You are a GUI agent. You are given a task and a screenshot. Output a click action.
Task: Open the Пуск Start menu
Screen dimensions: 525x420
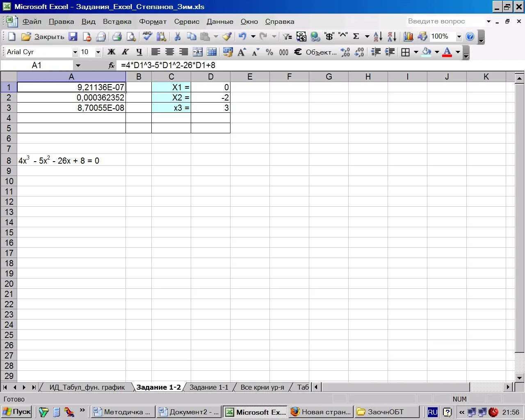pyautogui.click(x=17, y=412)
